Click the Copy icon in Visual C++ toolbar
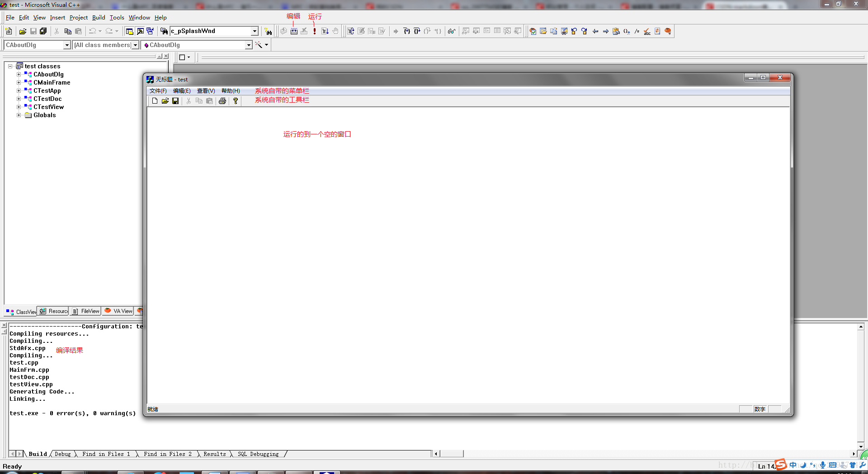This screenshot has width=868, height=474. tap(68, 31)
